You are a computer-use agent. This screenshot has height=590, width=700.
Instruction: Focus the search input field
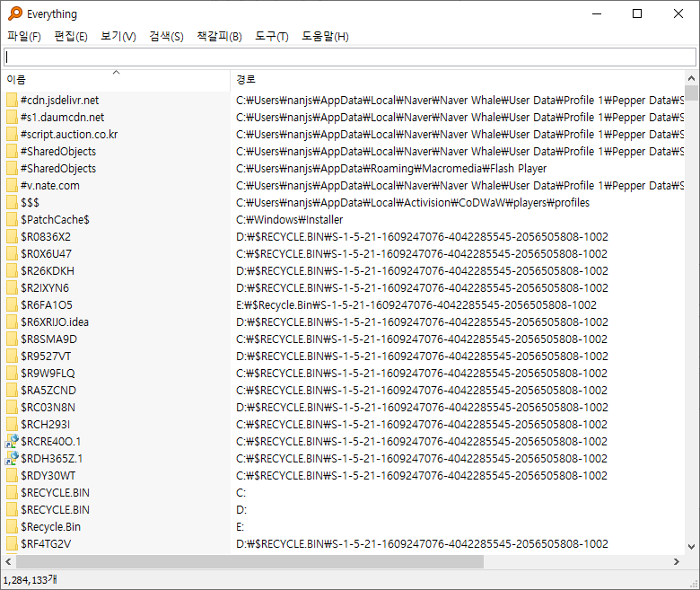350,57
